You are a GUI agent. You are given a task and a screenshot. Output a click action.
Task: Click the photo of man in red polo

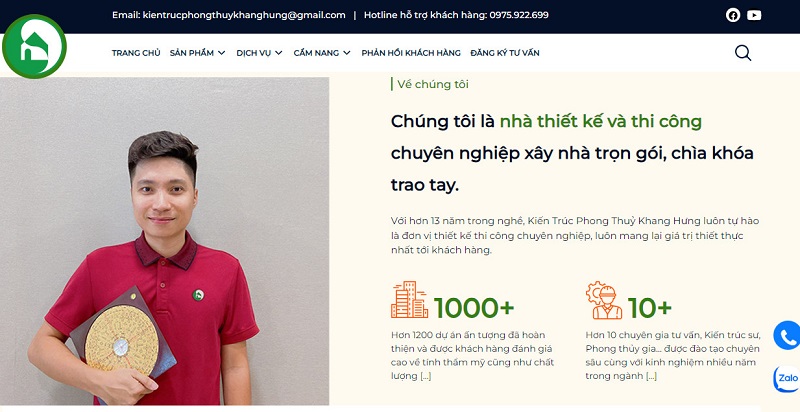tap(164, 241)
